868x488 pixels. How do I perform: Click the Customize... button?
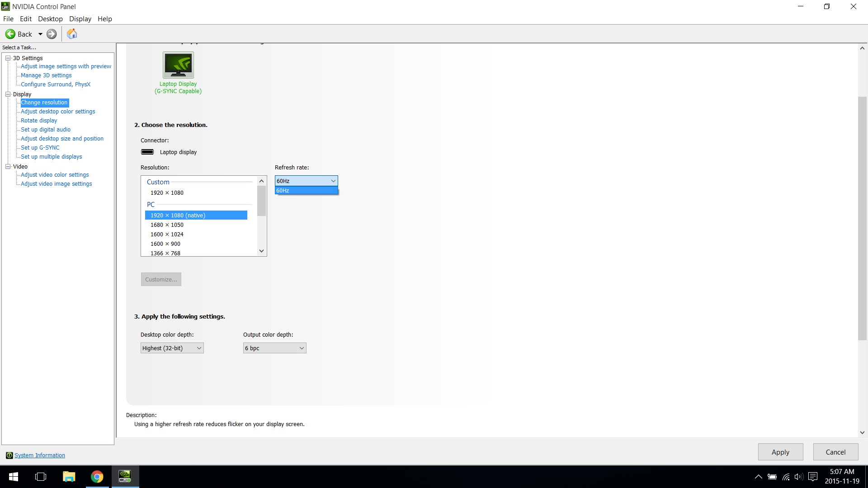pos(161,279)
